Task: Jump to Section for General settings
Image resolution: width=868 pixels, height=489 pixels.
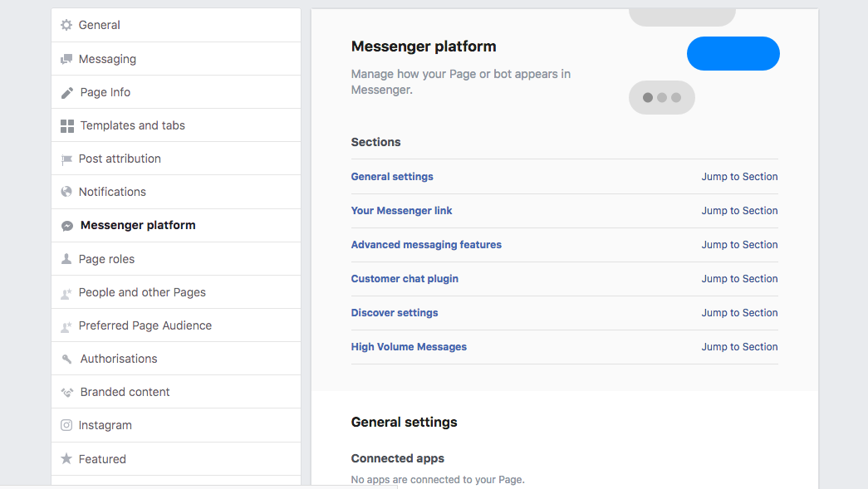Action: [x=739, y=177]
